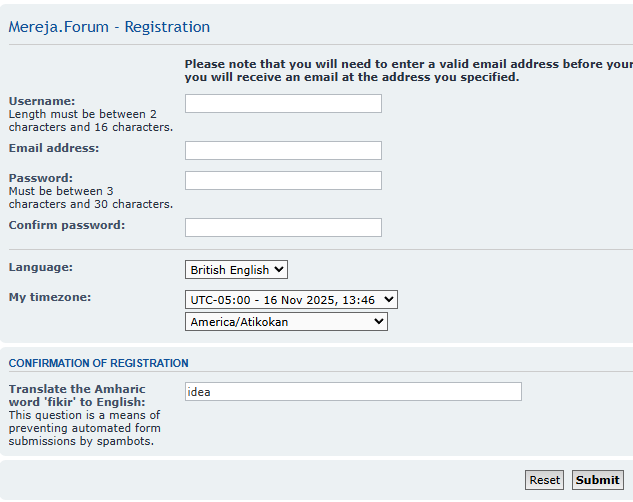Select the Confirm password input field
Image resolution: width=633 pixels, height=502 pixels.
pyautogui.click(x=283, y=228)
